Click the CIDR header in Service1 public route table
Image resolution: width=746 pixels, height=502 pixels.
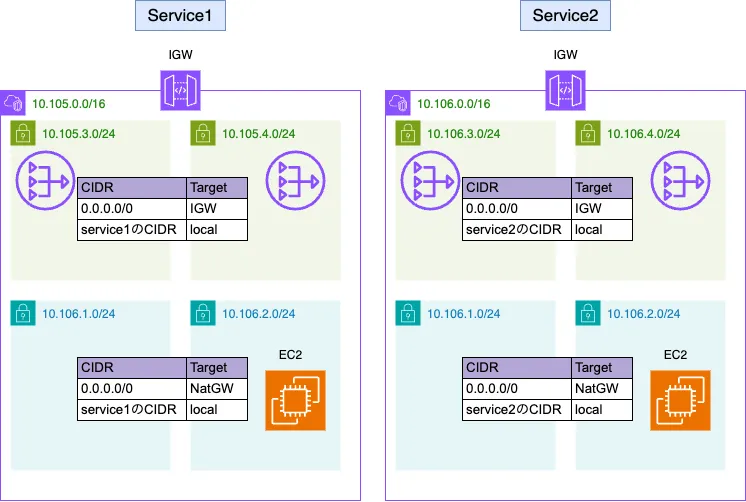[132, 187]
